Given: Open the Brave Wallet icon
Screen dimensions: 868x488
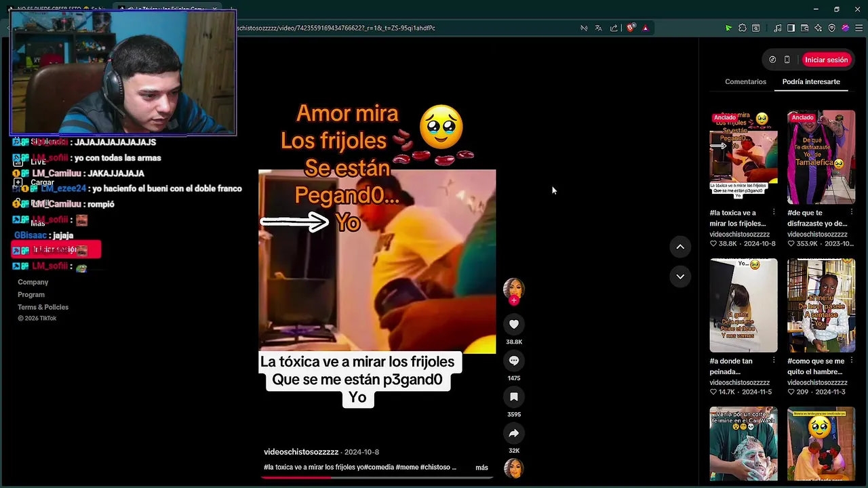Looking at the screenshot, I should coord(805,28).
